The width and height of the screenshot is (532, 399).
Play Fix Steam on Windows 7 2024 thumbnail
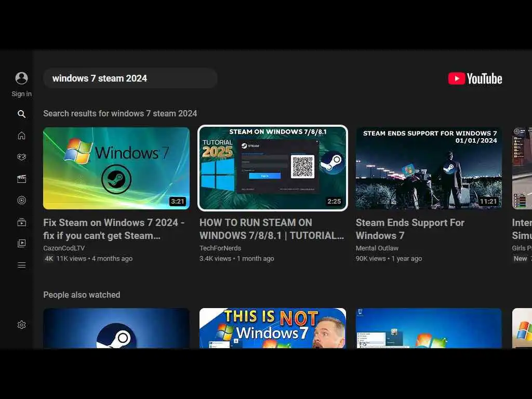(116, 168)
